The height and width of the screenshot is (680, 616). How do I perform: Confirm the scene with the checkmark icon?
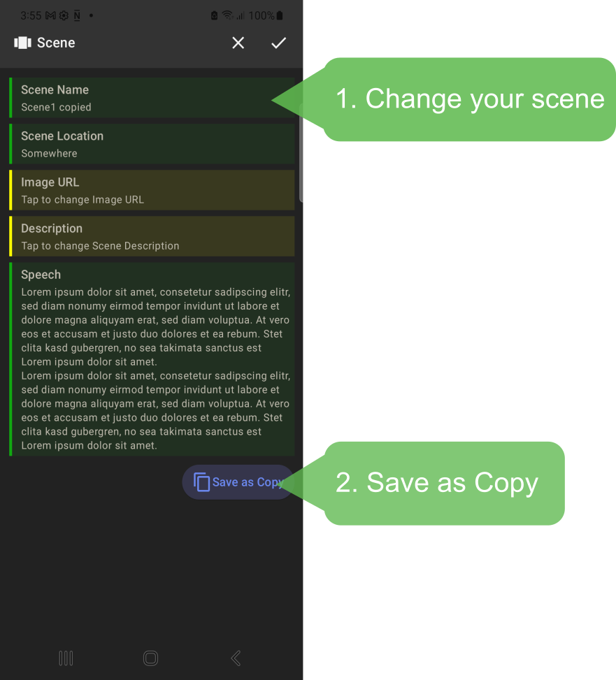click(x=279, y=43)
